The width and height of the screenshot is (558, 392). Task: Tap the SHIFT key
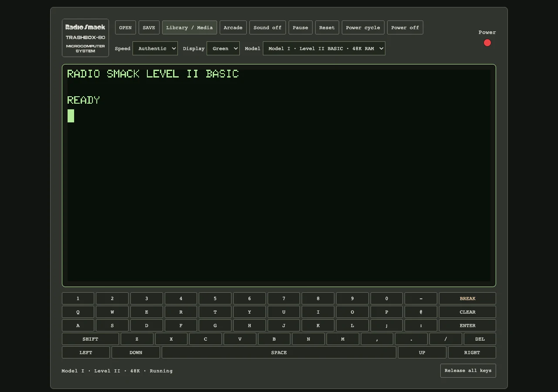tap(90, 339)
